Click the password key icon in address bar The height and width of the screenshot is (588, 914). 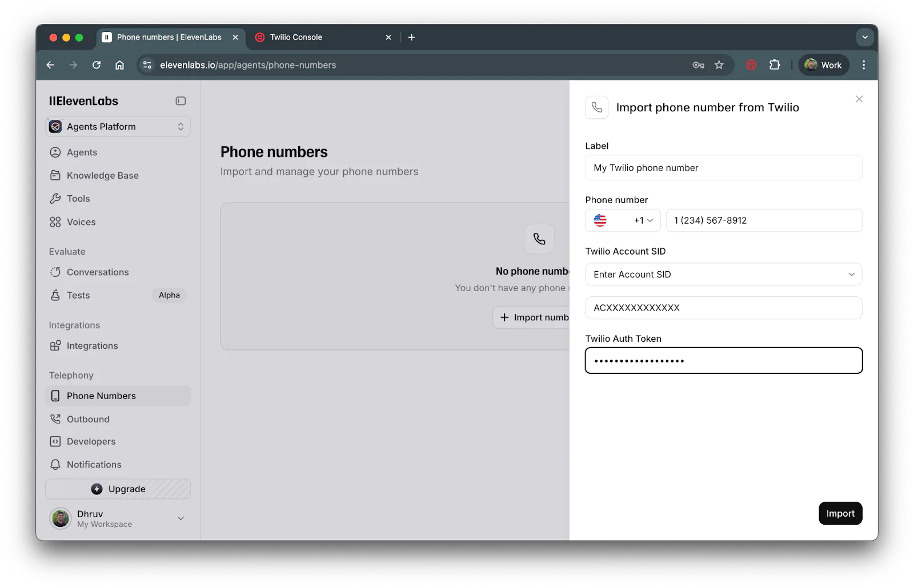698,65
